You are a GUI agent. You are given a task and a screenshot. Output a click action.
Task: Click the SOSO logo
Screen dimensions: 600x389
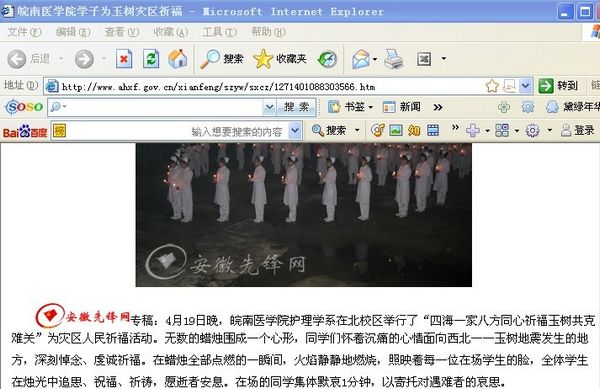click(24, 107)
